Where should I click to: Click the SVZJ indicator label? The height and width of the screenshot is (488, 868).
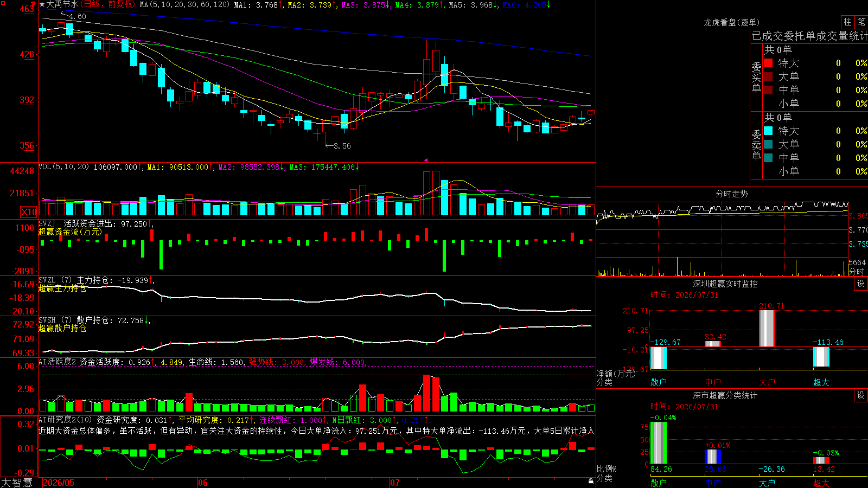[47, 223]
